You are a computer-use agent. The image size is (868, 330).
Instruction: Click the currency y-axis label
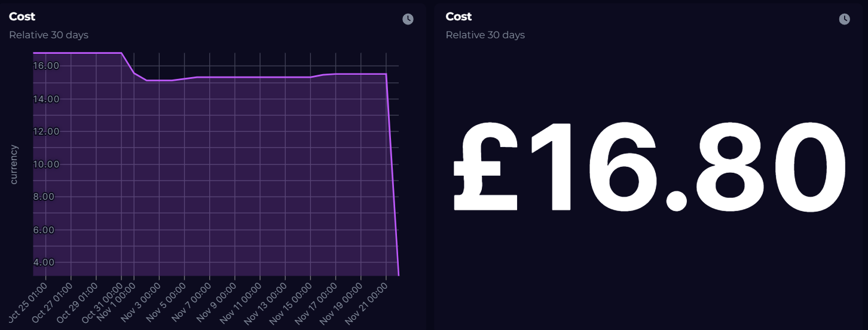[x=14, y=164]
